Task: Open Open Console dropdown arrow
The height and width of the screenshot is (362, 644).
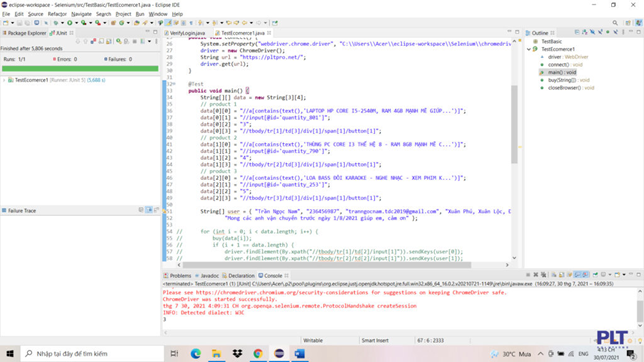Action: tap(624, 274)
